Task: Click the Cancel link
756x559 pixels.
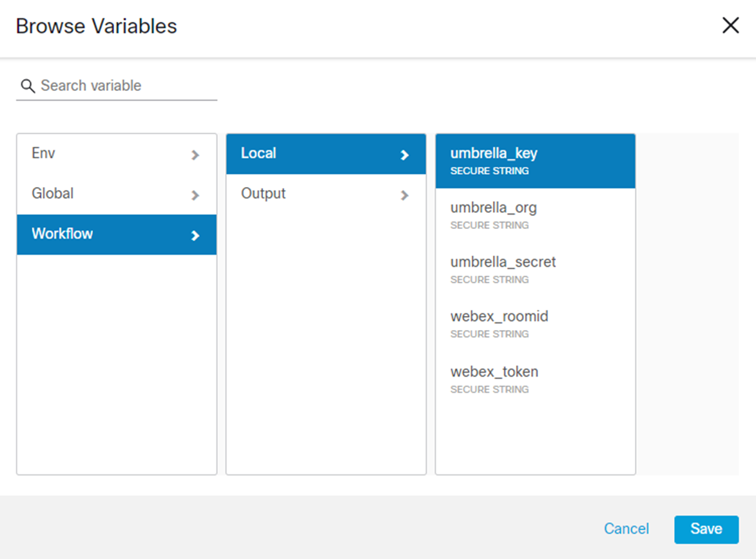Action: click(x=626, y=529)
